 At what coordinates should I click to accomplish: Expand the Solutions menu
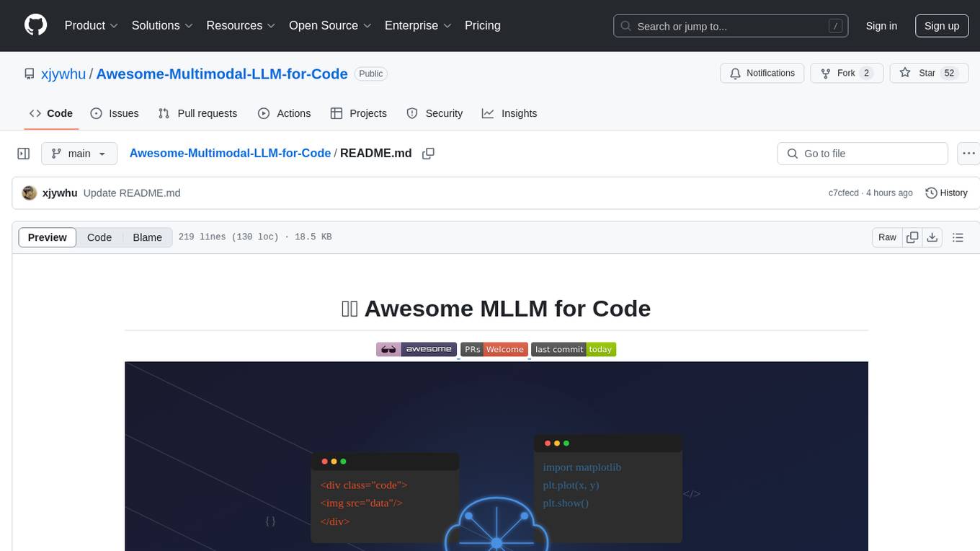(x=162, y=25)
